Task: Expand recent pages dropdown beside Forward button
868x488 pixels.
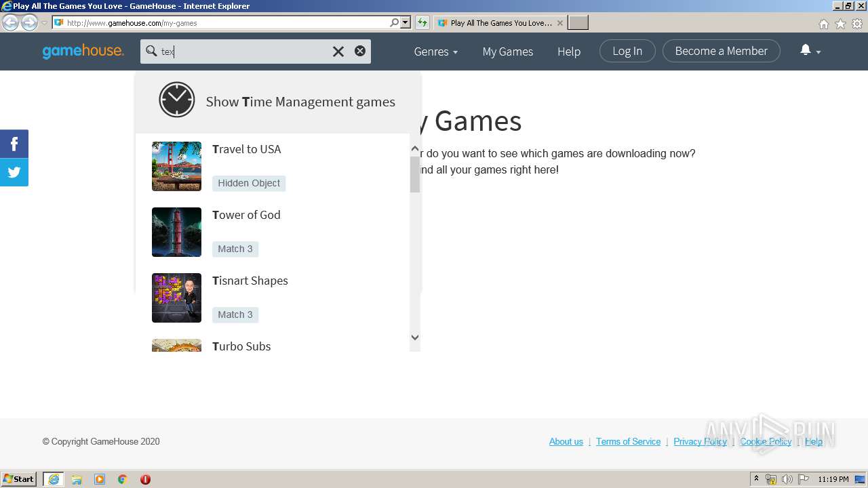Action: click(44, 23)
